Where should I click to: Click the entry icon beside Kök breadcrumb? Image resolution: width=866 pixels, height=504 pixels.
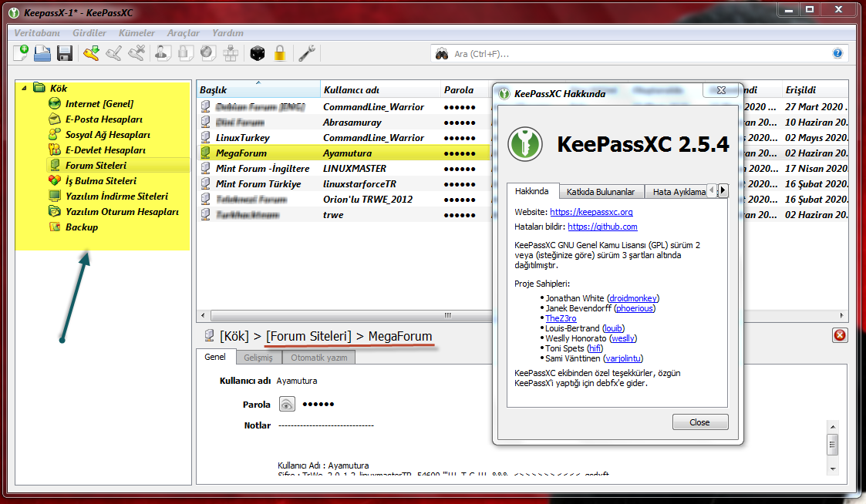[x=209, y=336]
